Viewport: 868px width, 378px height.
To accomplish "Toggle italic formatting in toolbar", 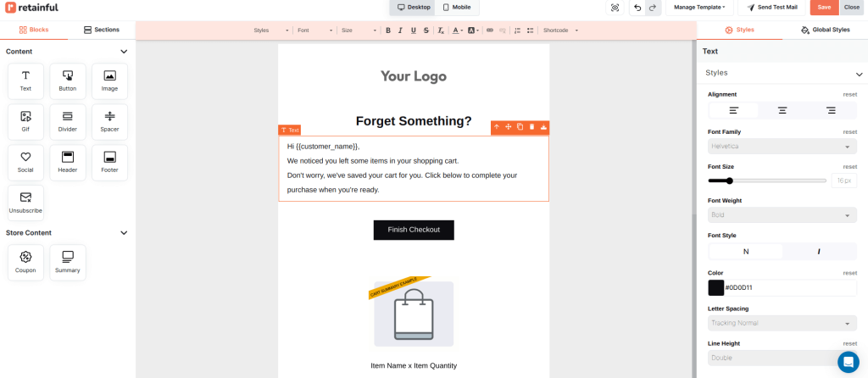I will [401, 31].
